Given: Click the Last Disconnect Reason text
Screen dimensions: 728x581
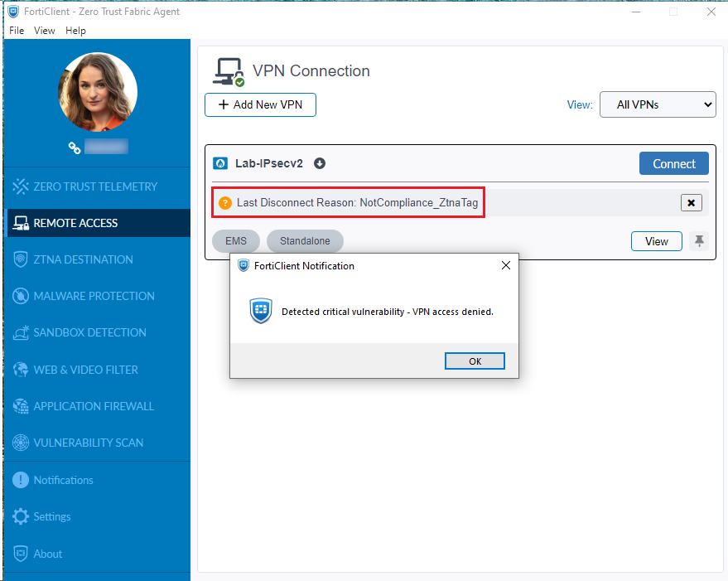Looking at the screenshot, I should 357,203.
